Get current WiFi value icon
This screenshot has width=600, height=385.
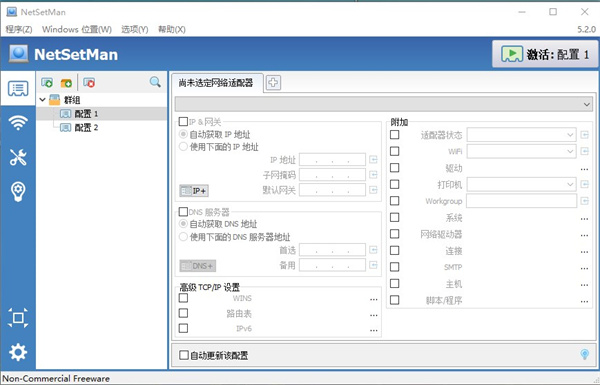pos(584,151)
